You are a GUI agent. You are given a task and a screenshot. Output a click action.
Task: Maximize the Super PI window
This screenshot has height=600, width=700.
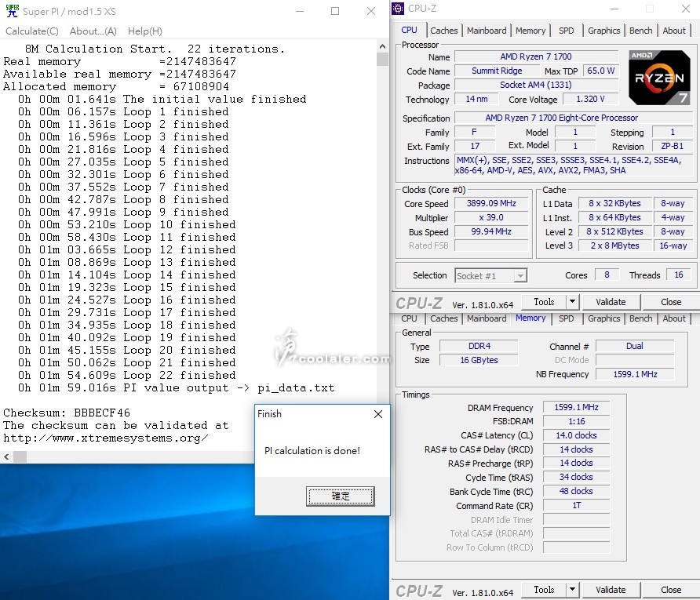point(335,11)
